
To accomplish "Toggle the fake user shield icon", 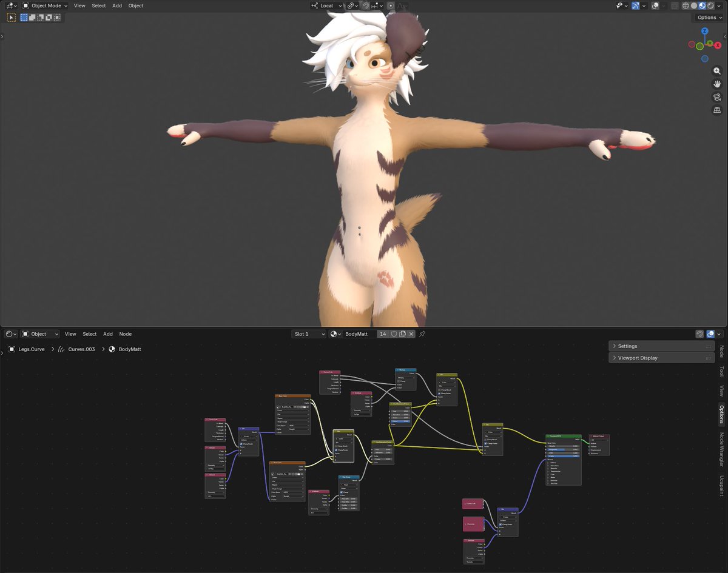I will (x=394, y=334).
